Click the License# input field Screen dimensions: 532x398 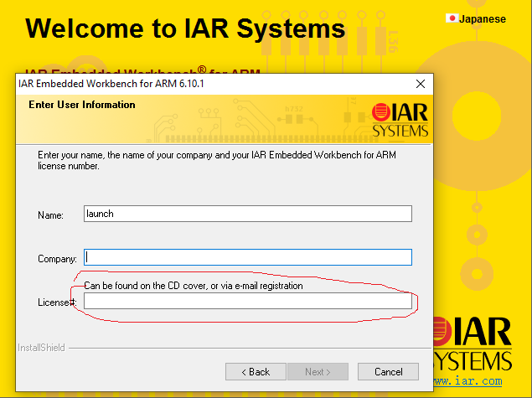[x=248, y=301]
